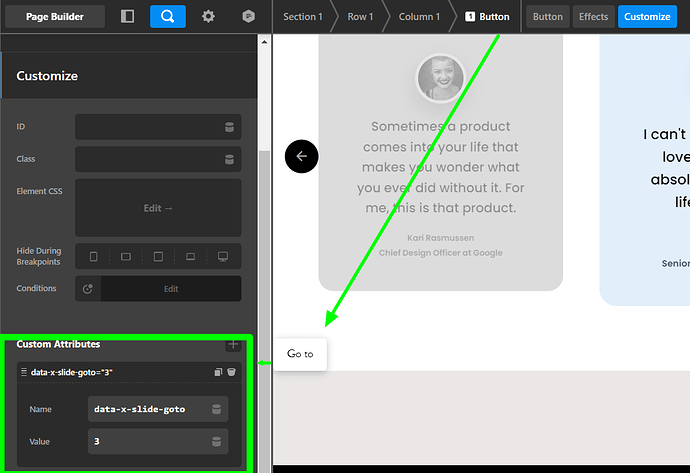Switch to the Button tab
The width and height of the screenshot is (690, 473).
[x=547, y=17]
